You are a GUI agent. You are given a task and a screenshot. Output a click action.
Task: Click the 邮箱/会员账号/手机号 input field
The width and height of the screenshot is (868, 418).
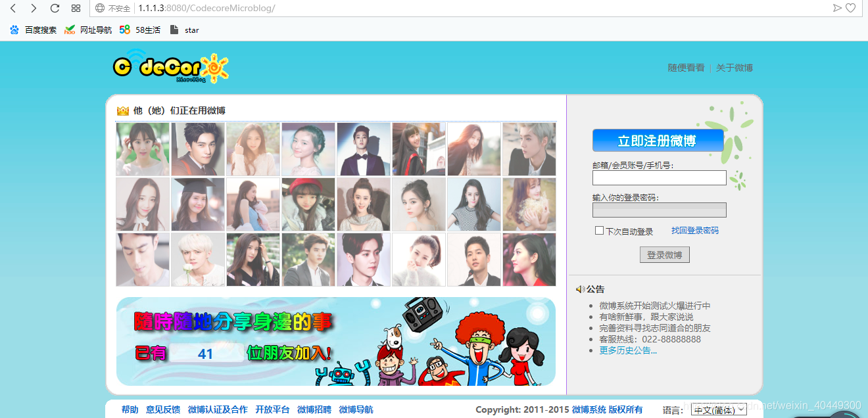[660, 177]
